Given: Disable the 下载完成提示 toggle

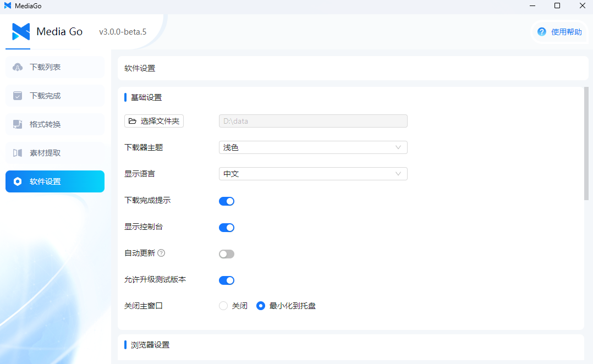Looking at the screenshot, I should (x=226, y=201).
